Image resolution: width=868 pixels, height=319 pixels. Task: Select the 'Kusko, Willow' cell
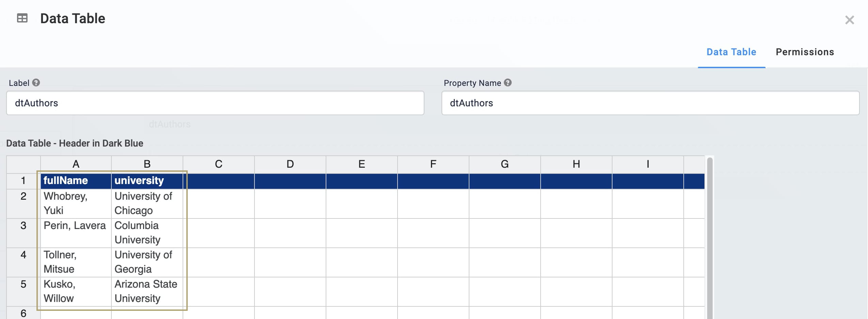76,291
